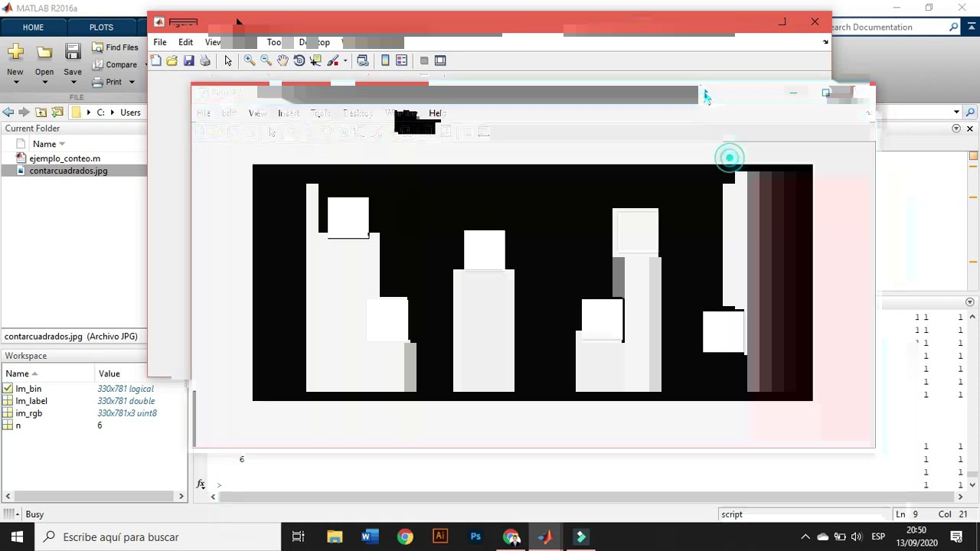The image size is (980, 551).
Task: Select the Pan hand tool
Action: tap(283, 60)
